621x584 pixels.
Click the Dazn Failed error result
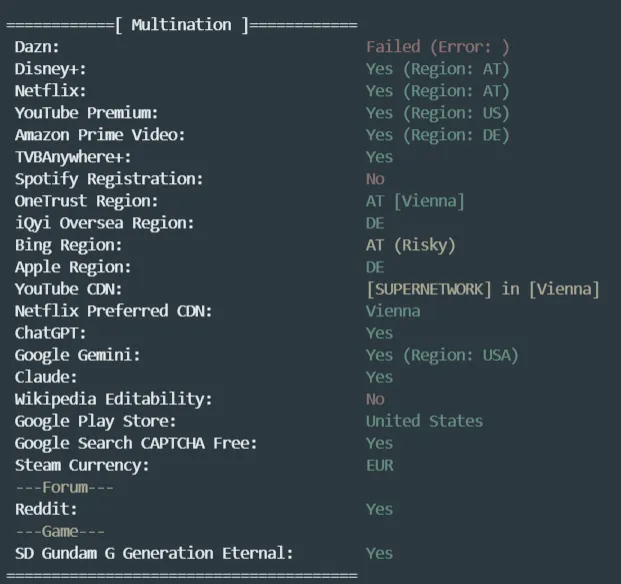coord(437,47)
